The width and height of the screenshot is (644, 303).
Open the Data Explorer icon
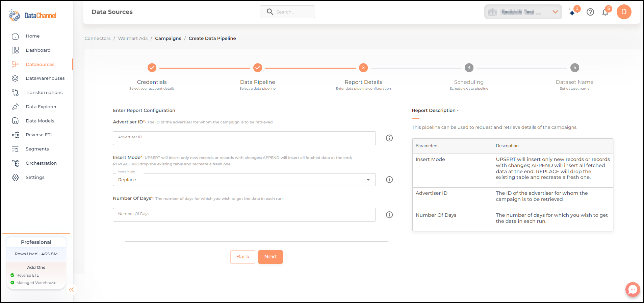15,107
